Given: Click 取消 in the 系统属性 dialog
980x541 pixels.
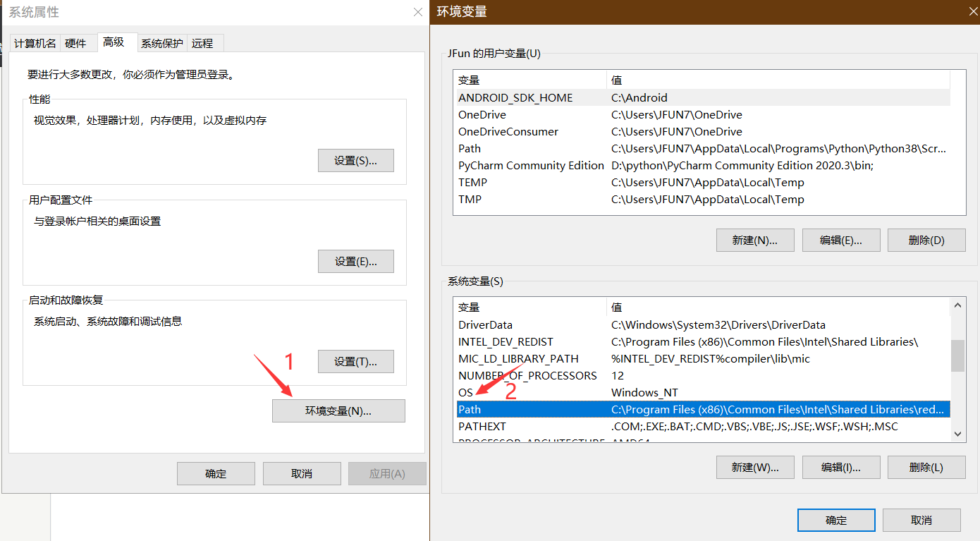Looking at the screenshot, I should 302,473.
